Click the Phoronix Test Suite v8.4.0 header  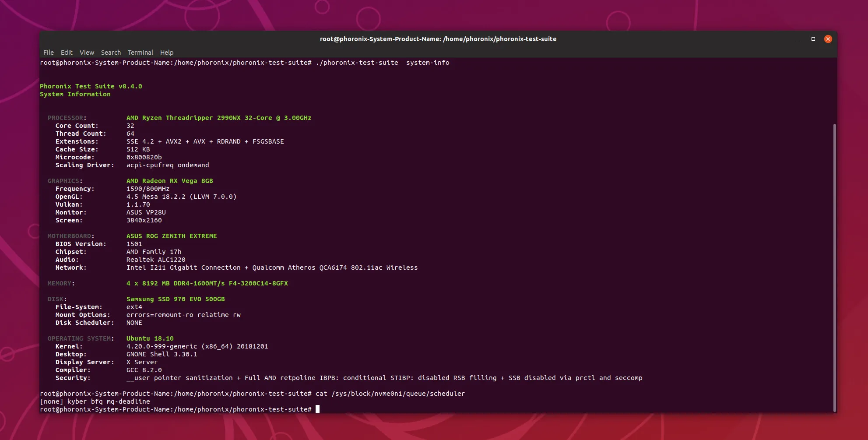point(91,86)
